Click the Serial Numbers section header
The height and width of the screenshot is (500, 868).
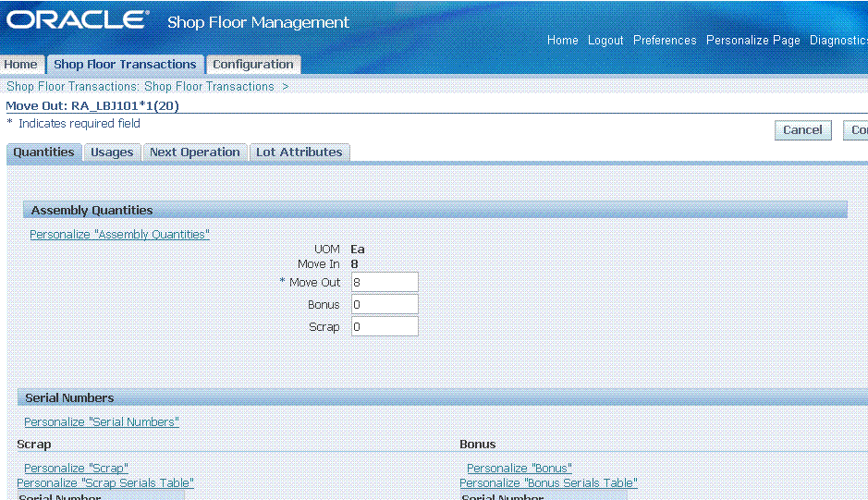[443, 397]
